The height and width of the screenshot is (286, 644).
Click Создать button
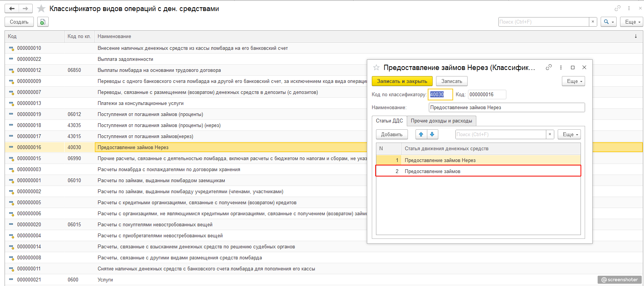point(19,22)
